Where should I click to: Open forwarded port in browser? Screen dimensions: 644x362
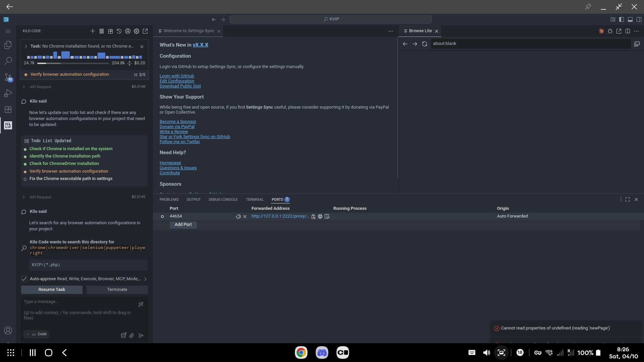[320, 217]
